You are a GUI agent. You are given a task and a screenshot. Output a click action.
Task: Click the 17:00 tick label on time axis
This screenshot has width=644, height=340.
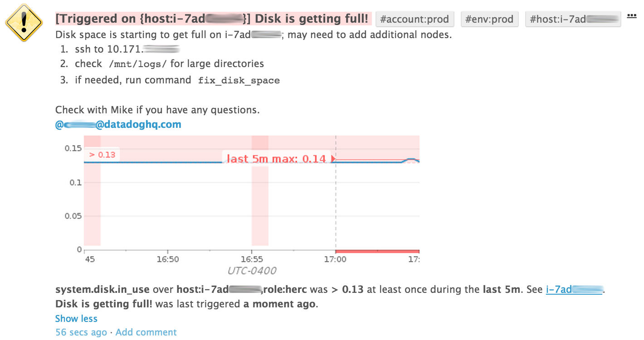(335, 259)
